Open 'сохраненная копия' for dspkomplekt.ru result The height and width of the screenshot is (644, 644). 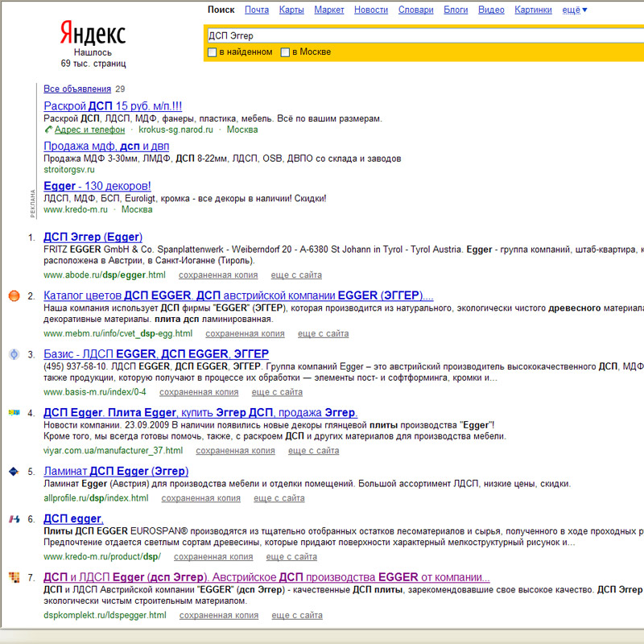point(219,616)
